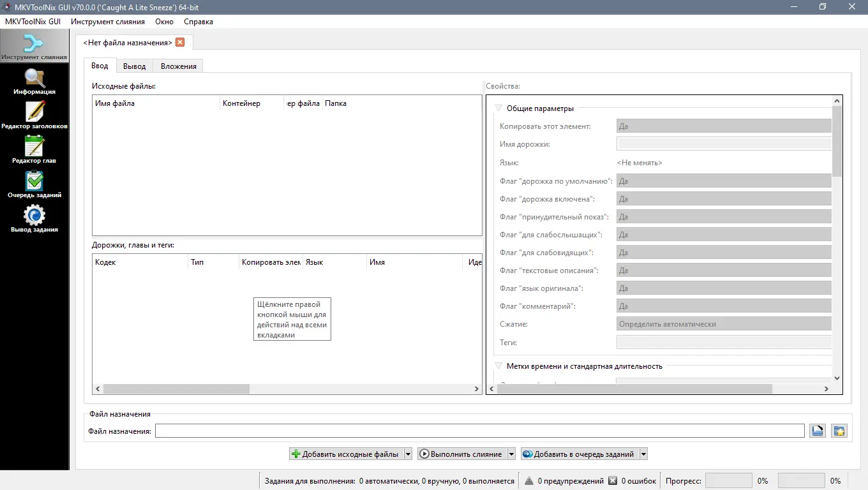The image size is (868, 490).
Task: Click the Кодек column header
Action: [140, 262]
